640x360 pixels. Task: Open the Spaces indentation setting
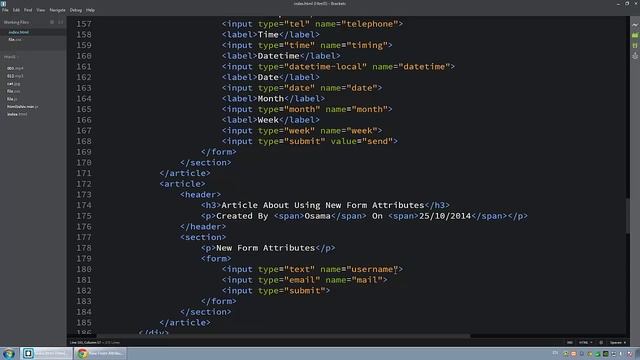(618, 342)
